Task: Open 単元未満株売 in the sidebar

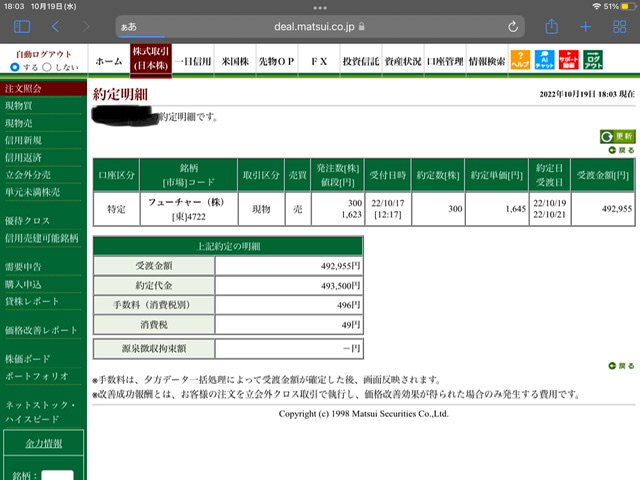Action: [32, 192]
